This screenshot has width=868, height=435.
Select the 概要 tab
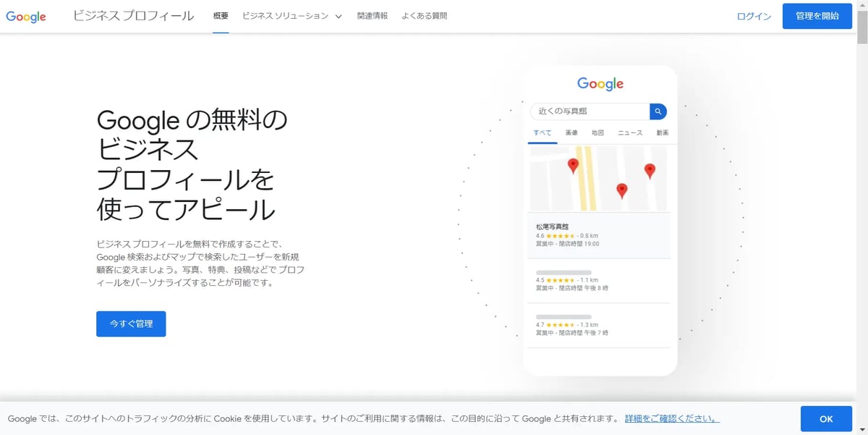pyautogui.click(x=221, y=16)
